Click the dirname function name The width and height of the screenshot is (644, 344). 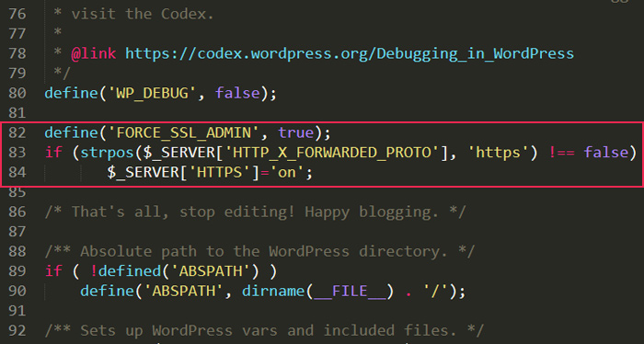pyautogui.click(x=273, y=291)
